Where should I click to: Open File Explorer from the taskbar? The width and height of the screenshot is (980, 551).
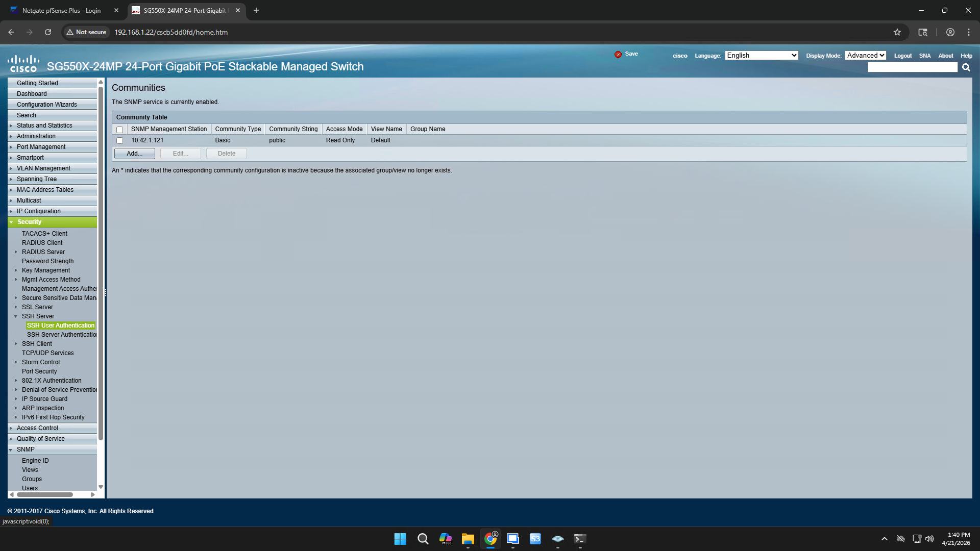pos(468,539)
